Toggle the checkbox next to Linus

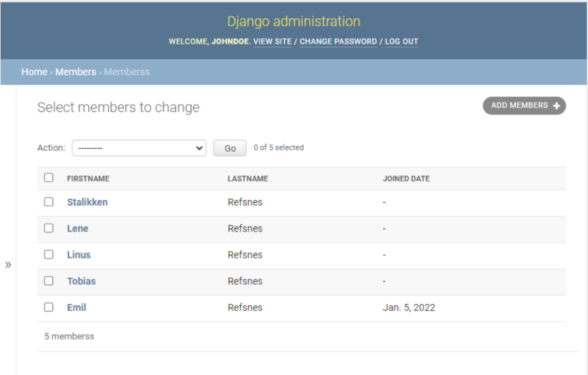(x=49, y=254)
